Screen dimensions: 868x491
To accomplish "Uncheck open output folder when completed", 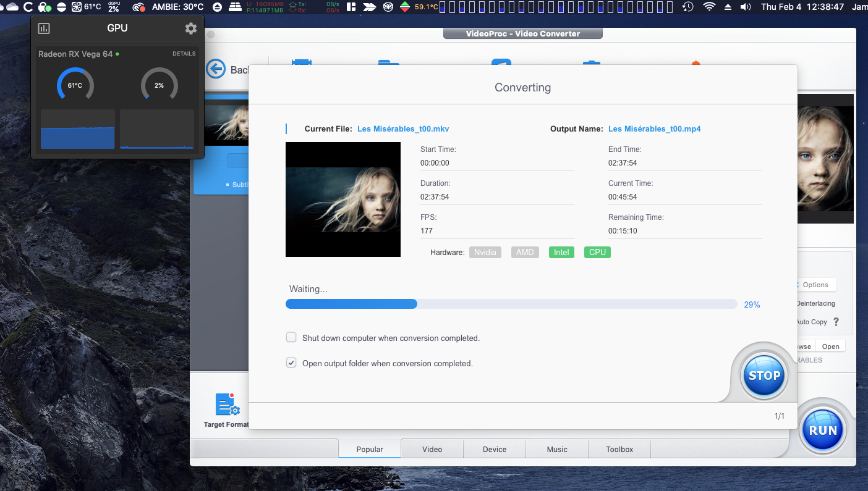I will (x=291, y=363).
